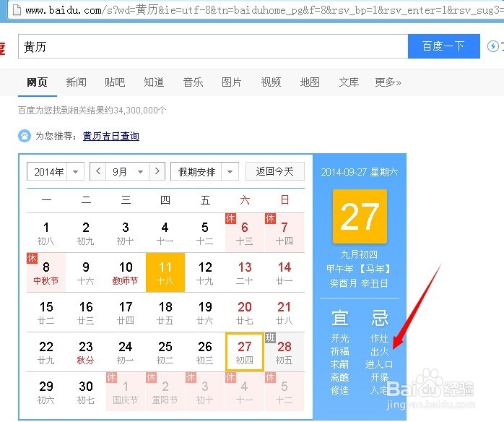Expand the 假期安排 holiday dropdown
Screen dimensions: 504x422
(x=204, y=171)
